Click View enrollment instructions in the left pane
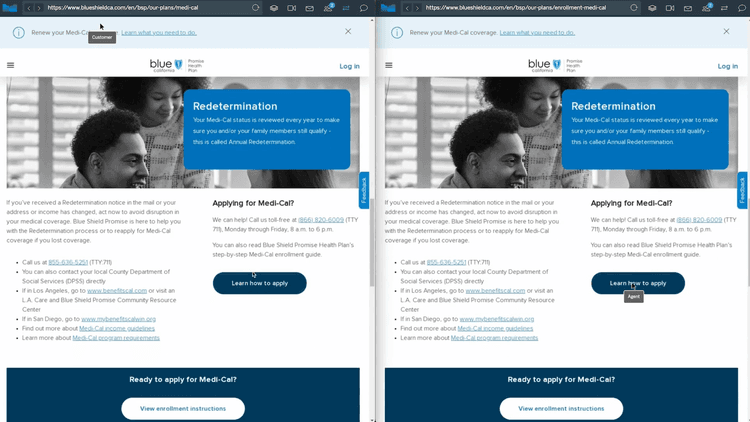The image size is (750, 422). point(183,408)
